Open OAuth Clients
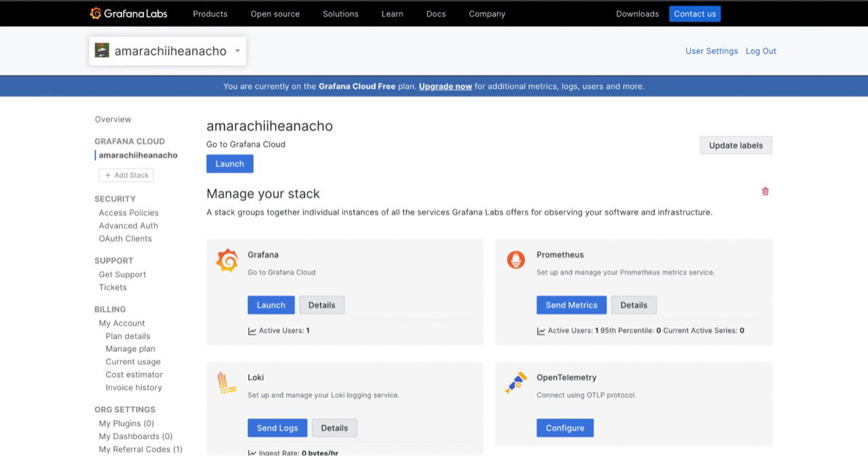868x456 pixels. (x=125, y=239)
